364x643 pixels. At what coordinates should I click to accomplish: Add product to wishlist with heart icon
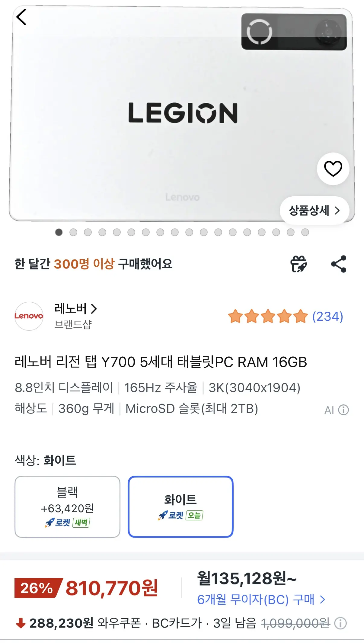[x=333, y=169]
